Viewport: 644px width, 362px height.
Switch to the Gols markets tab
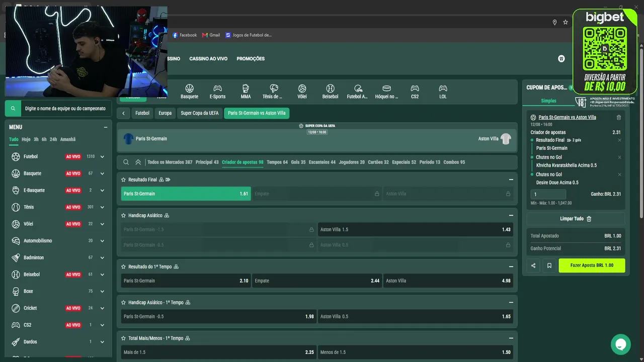298,162
